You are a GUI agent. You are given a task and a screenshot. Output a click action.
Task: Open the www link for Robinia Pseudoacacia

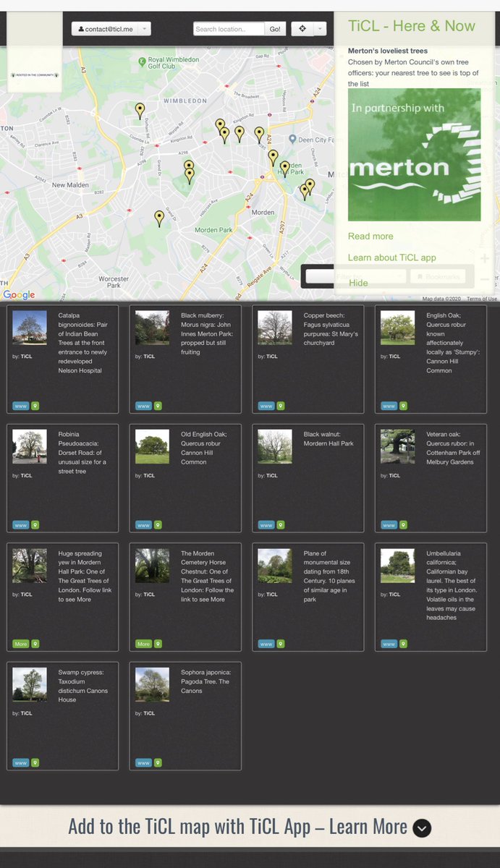point(21,525)
